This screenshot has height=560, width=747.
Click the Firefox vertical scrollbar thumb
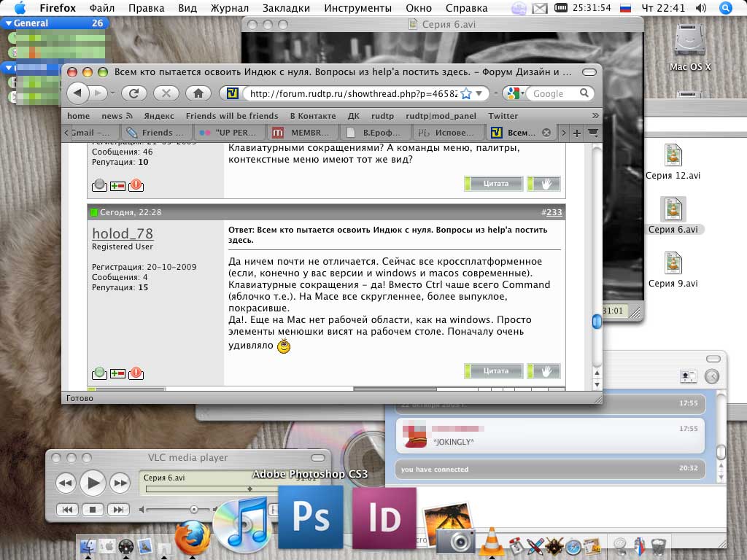click(597, 322)
